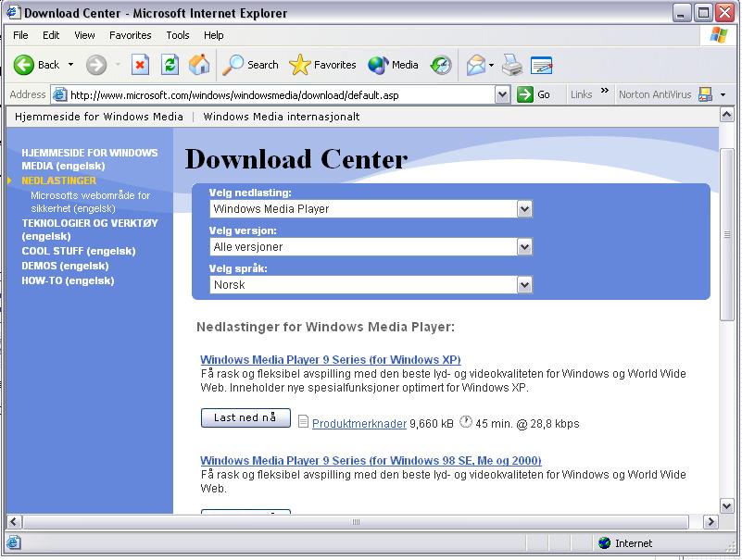Screen dimensions: 742x560
Task: Open the File menu
Action: [20, 35]
